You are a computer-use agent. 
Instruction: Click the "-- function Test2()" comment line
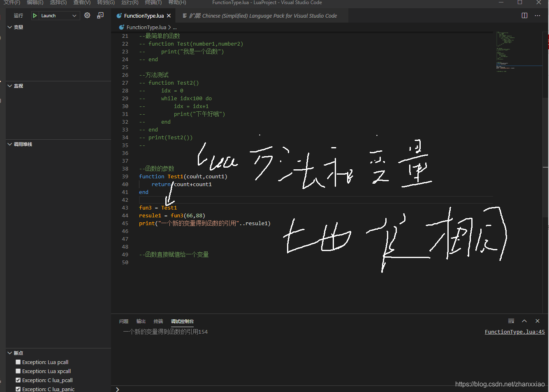click(169, 83)
